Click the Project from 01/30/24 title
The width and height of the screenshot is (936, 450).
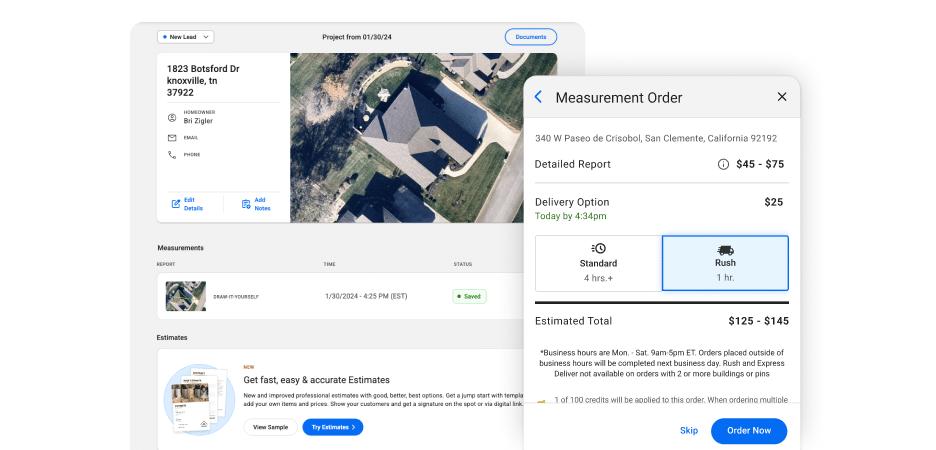click(357, 37)
